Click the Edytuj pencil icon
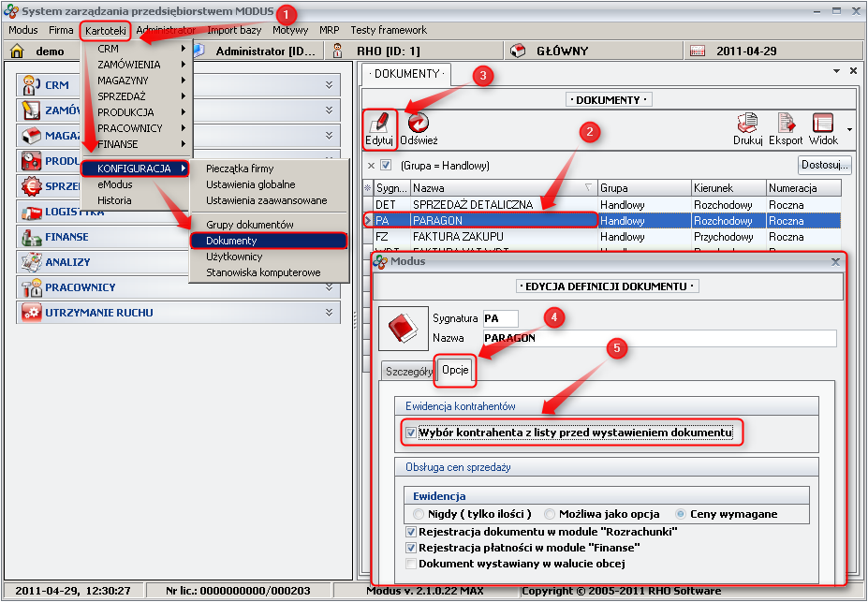 tap(380, 123)
